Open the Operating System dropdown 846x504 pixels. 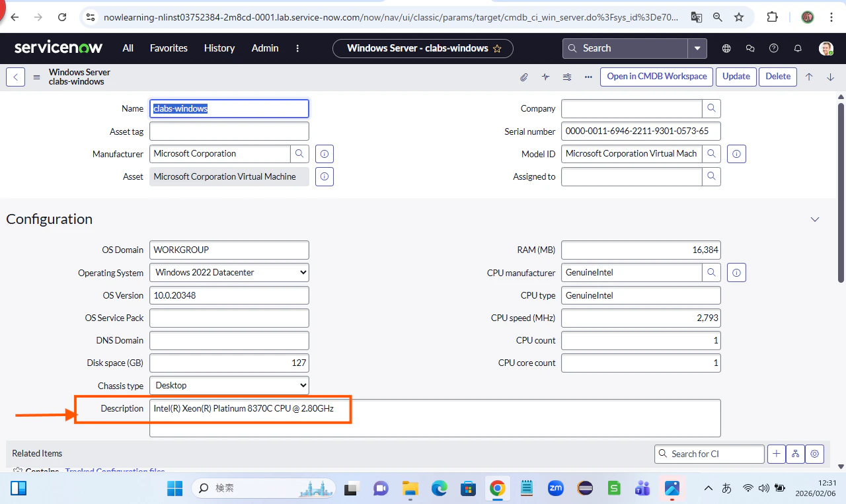click(x=229, y=272)
